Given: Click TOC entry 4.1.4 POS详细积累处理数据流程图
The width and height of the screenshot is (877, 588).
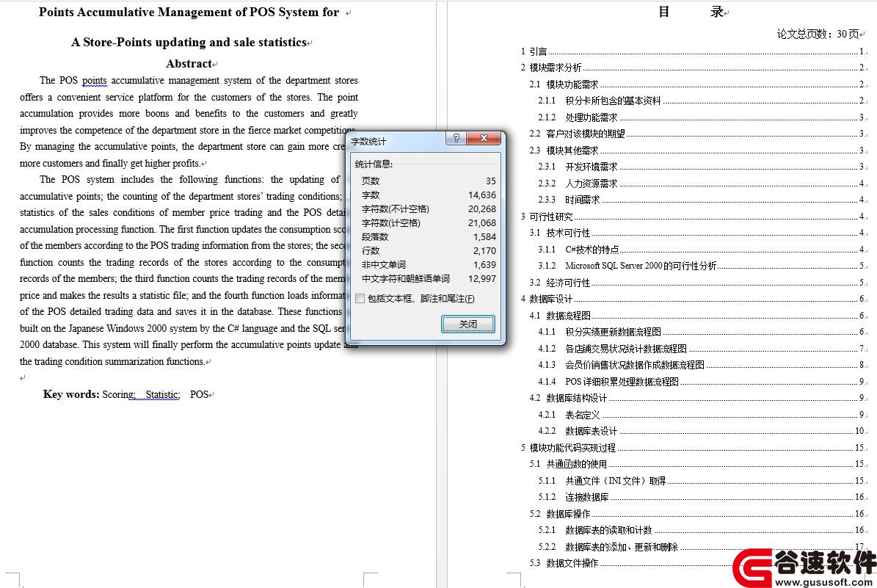Looking at the screenshot, I should (x=702, y=382).
